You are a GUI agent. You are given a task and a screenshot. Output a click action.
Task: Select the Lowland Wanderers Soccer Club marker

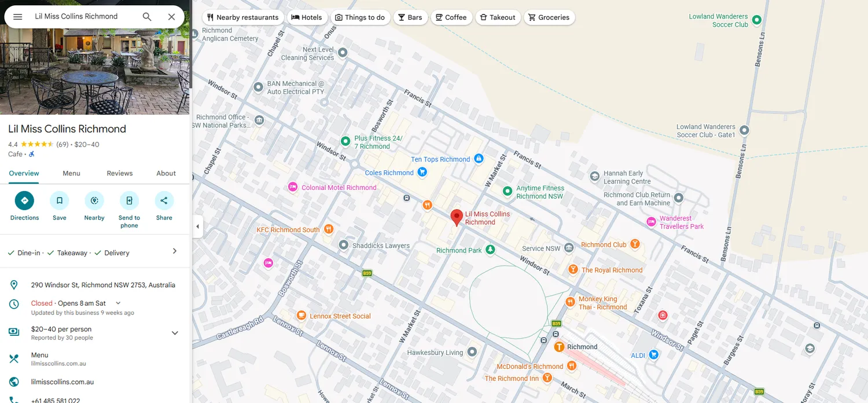pyautogui.click(x=756, y=20)
